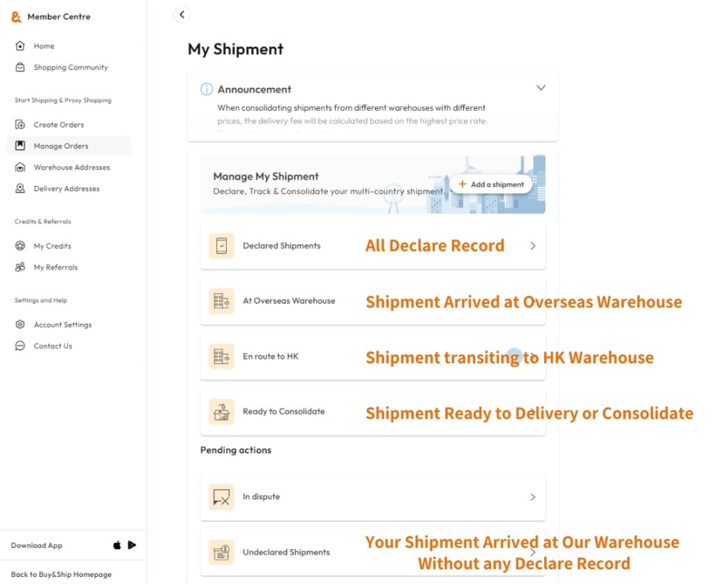Expand the In dispute row arrow
This screenshot has width=710, height=588.
pos(532,497)
